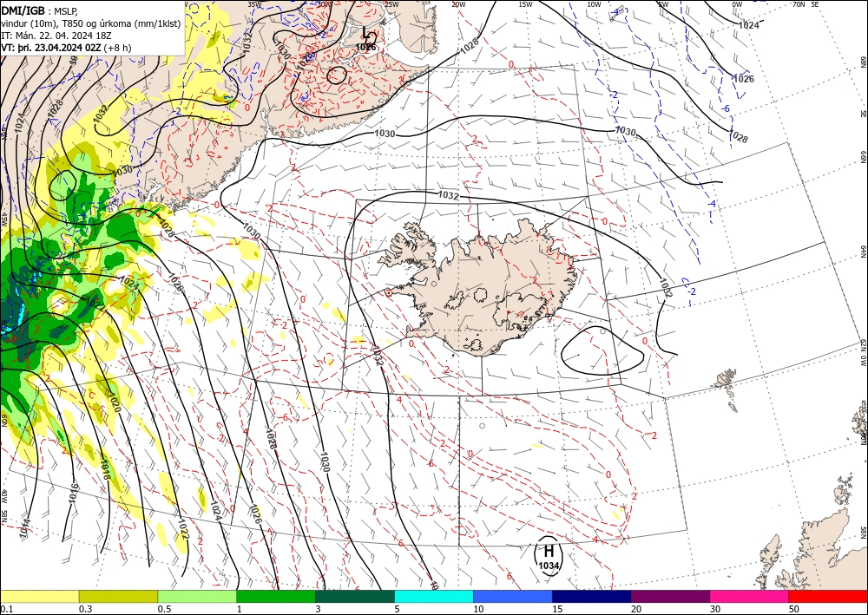Select the dark green 3–5 legend swatch
Viewport: 868px width, 615px height.
point(355,596)
